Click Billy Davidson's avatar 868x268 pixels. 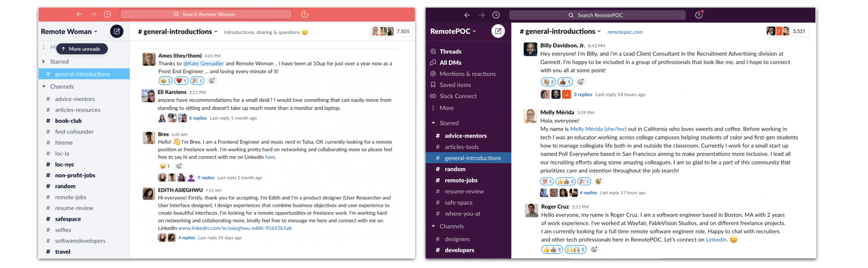click(530, 50)
